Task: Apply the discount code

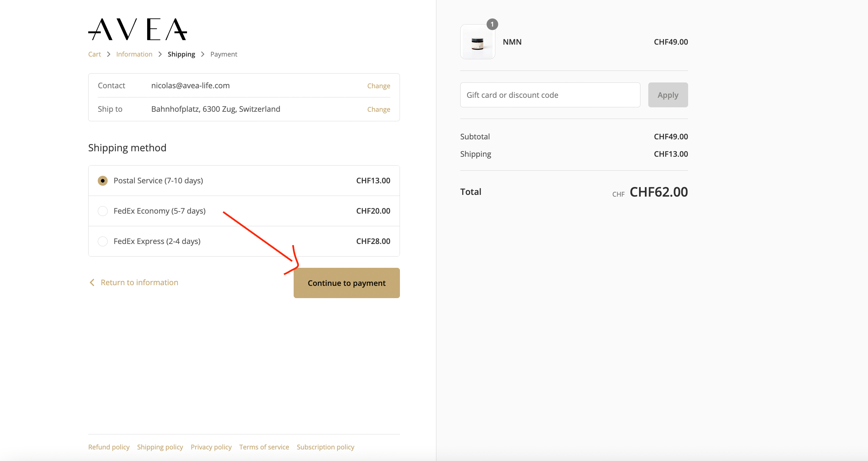Action: [x=668, y=95]
